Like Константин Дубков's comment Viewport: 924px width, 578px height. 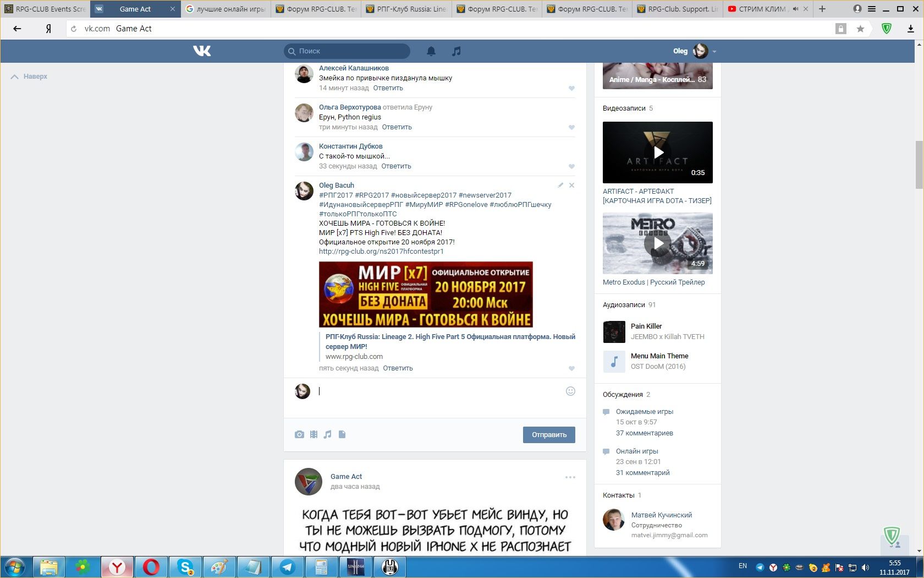[x=571, y=166]
